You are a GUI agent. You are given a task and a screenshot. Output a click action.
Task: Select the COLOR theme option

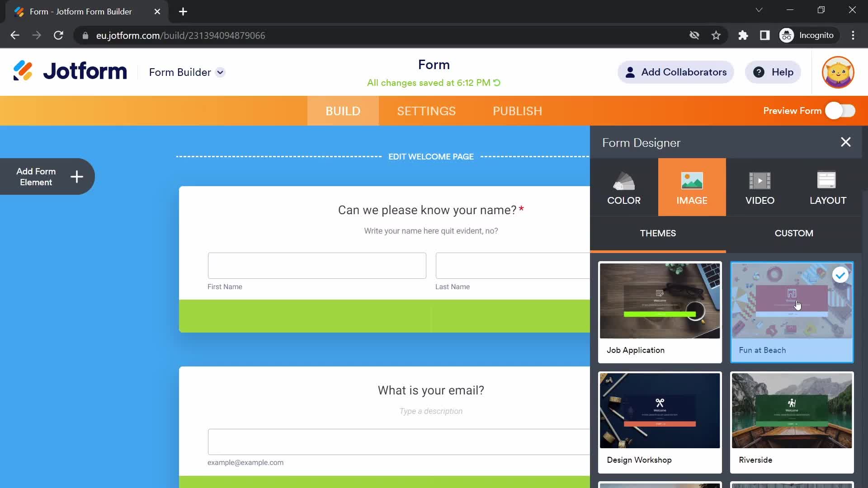point(623,188)
